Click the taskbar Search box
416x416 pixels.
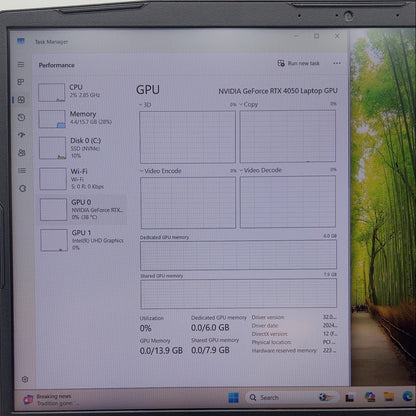click(x=292, y=397)
